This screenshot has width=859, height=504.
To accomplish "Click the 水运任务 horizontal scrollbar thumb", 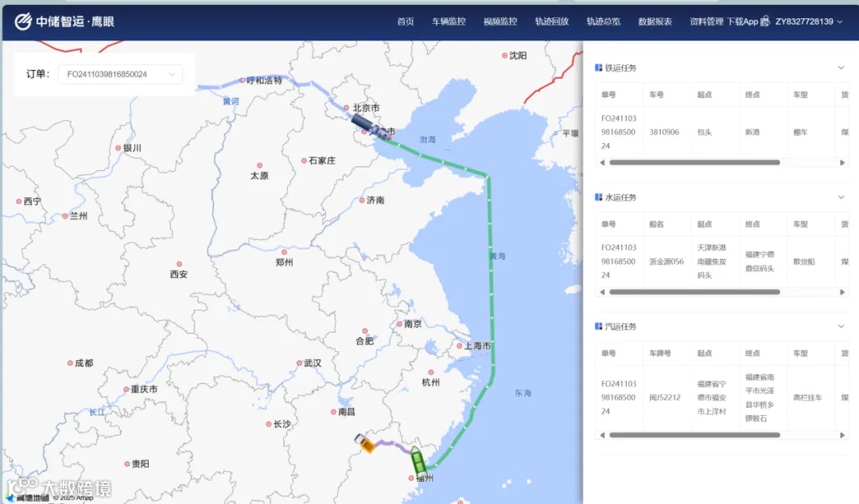I will click(x=694, y=292).
